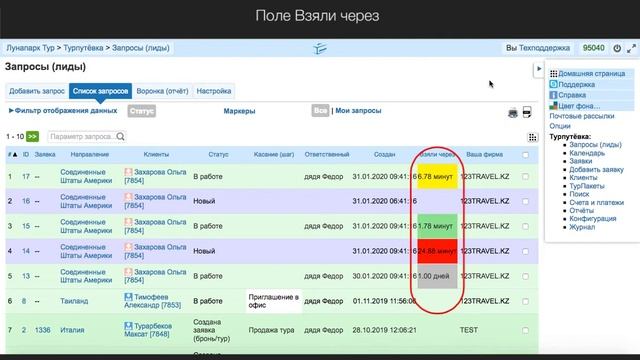Click the Статус filter button

tap(142, 111)
